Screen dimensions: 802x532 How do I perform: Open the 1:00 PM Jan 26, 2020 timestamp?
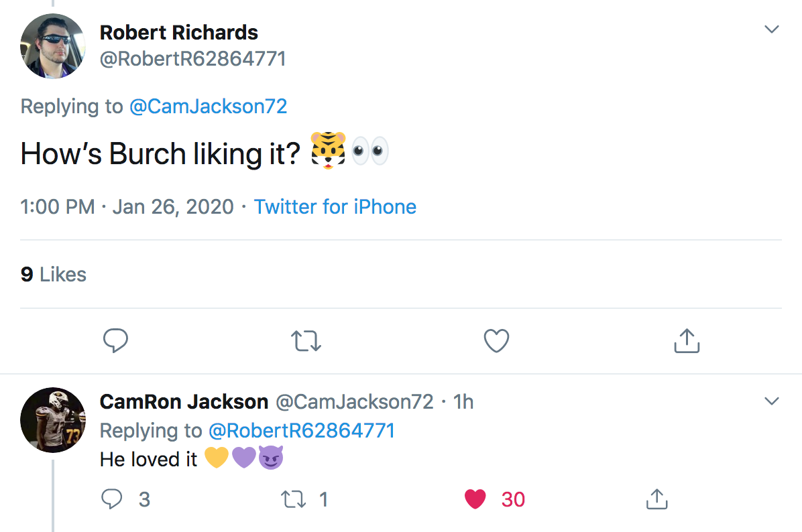[127, 206]
